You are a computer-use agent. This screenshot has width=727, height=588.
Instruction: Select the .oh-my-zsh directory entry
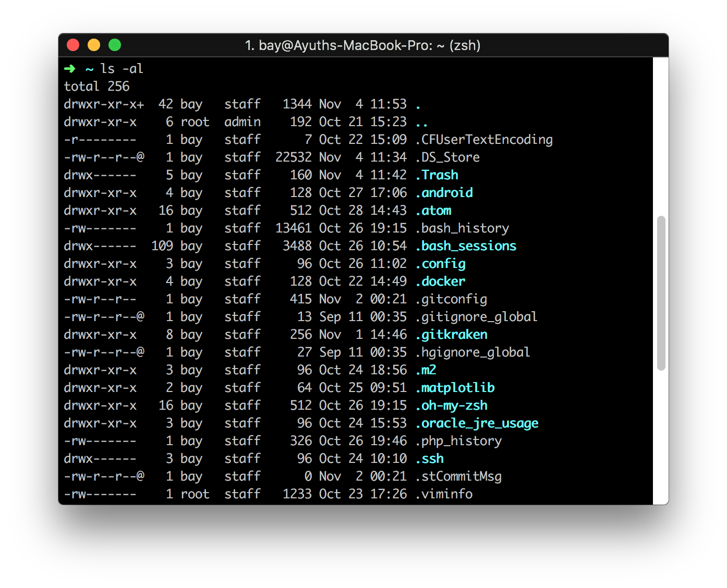click(452, 406)
